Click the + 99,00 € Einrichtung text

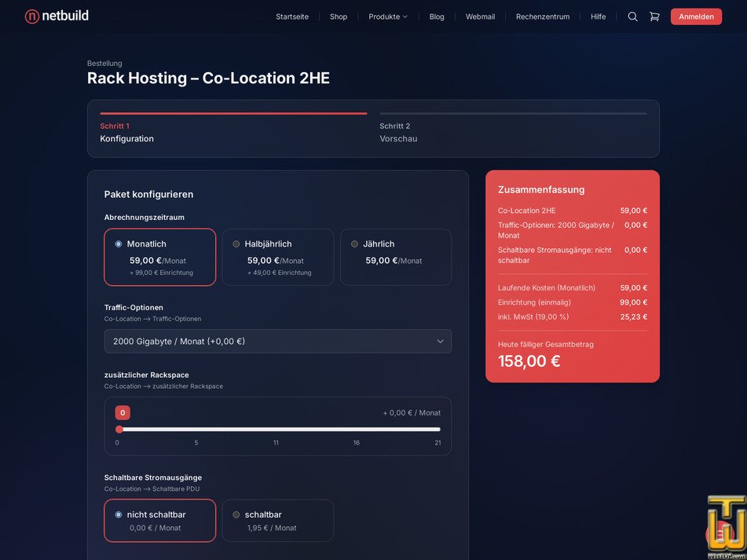coord(162,273)
